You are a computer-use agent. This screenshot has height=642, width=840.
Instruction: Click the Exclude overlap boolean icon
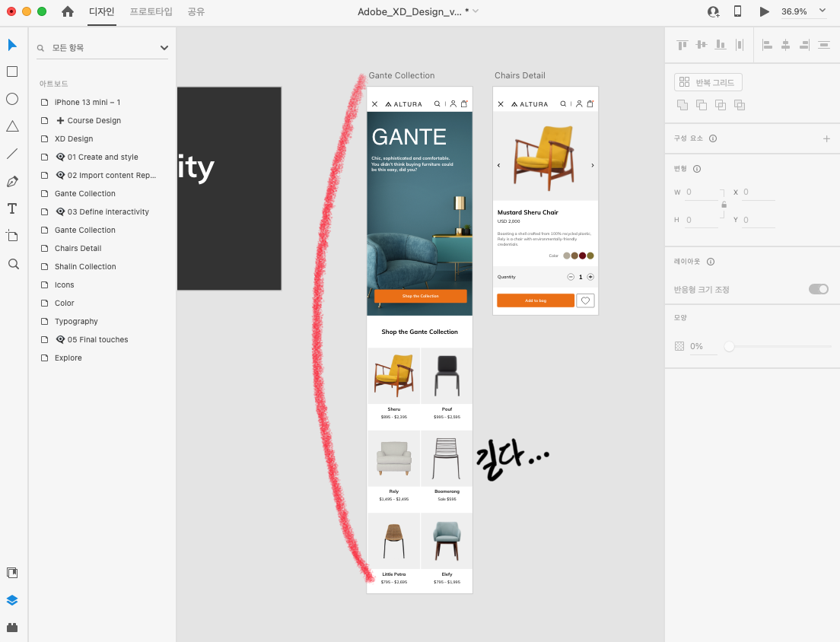tap(740, 105)
